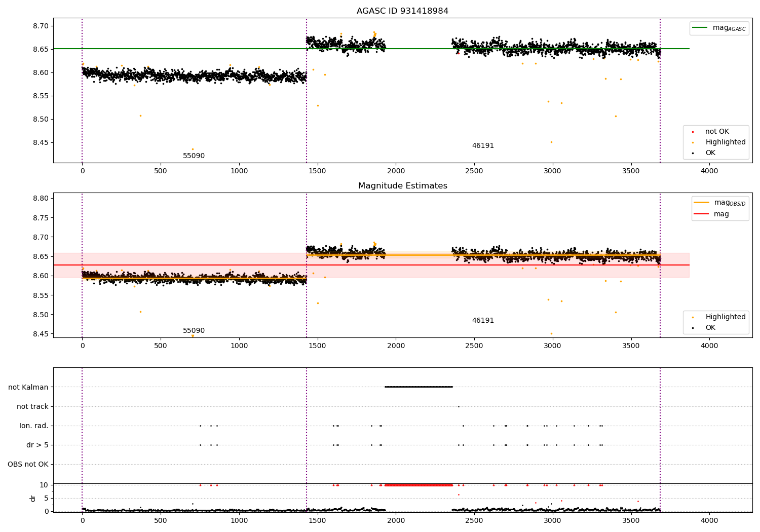
Task: Click obsid label '55090' in the top plot
Action: tap(194, 156)
